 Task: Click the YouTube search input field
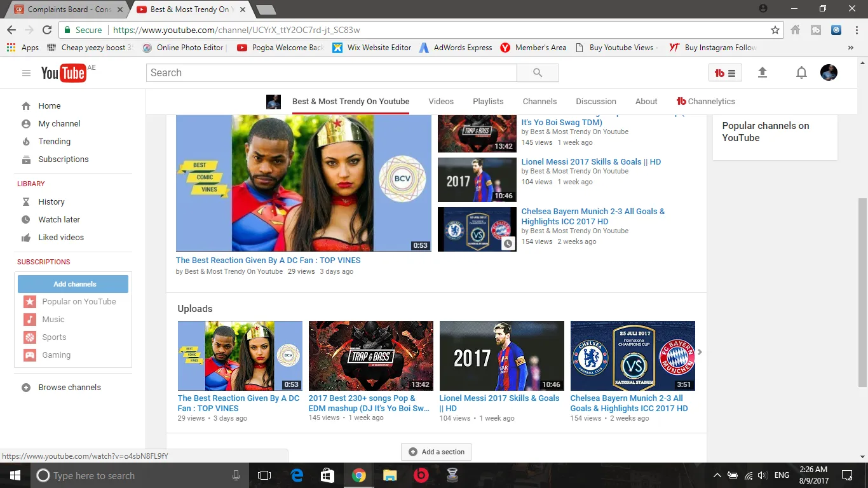pyautogui.click(x=331, y=73)
